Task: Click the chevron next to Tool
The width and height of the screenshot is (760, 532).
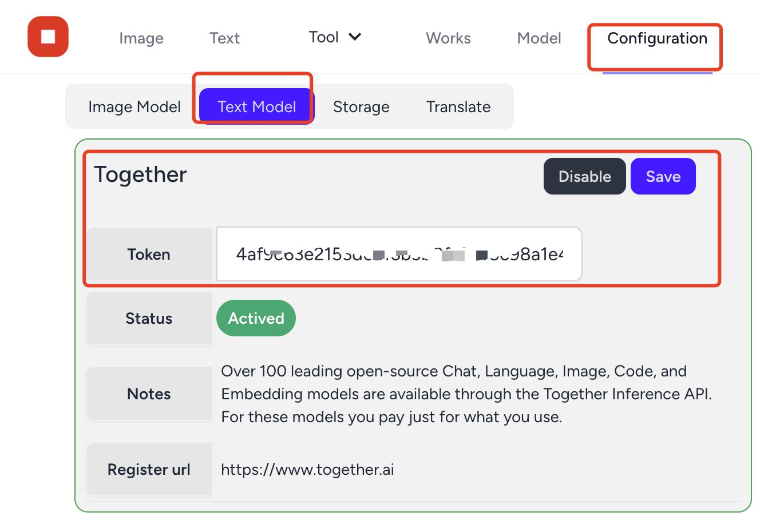Action: pos(355,37)
